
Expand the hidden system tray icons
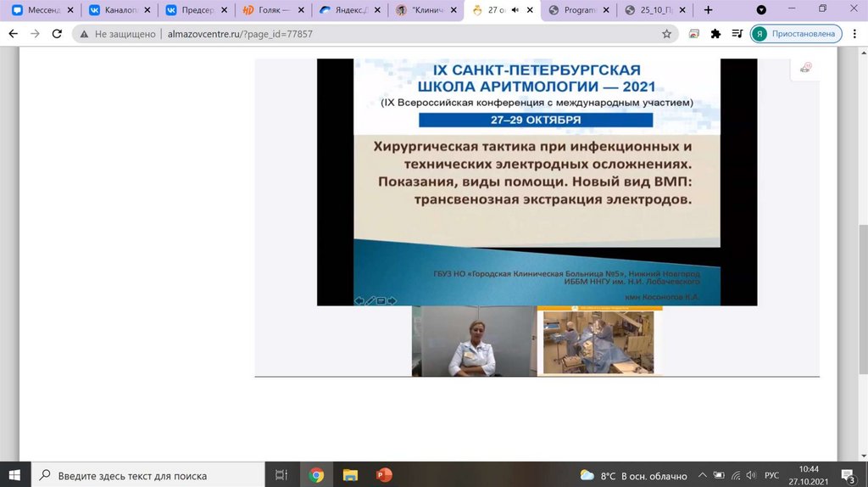pos(701,475)
